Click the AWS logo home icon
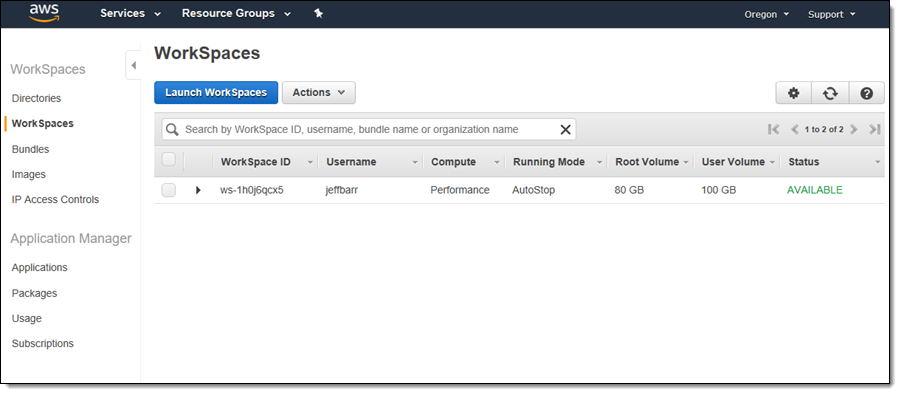The height and width of the screenshot is (394, 900). click(x=45, y=13)
